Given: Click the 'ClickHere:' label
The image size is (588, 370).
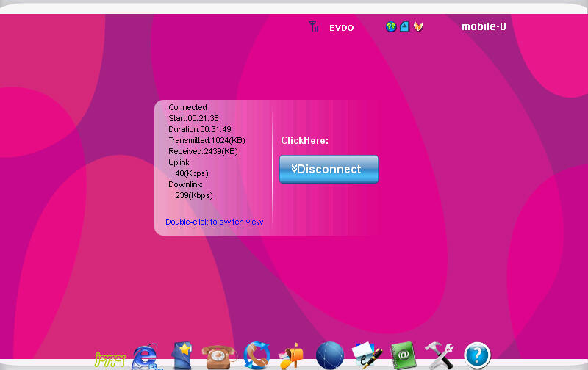Looking at the screenshot, I should pos(304,140).
